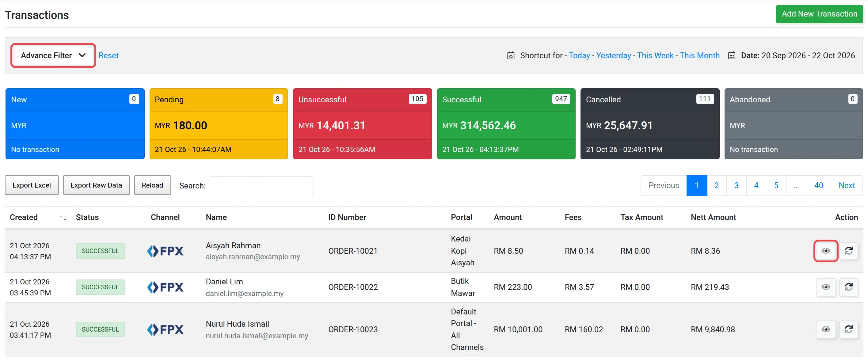Click the SUCCESSFUL badge for ORDER-10021
This screenshot has width=868, height=361.
(100, 251)
